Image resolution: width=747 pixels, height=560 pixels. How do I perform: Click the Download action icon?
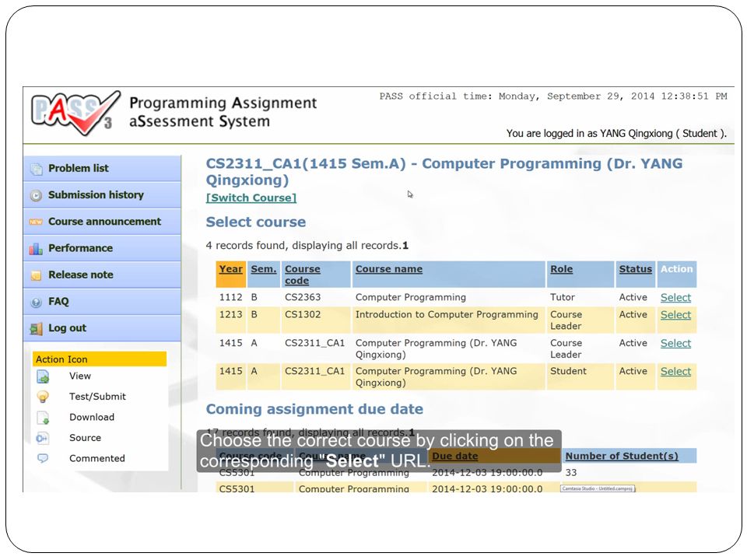coord(43,418)
